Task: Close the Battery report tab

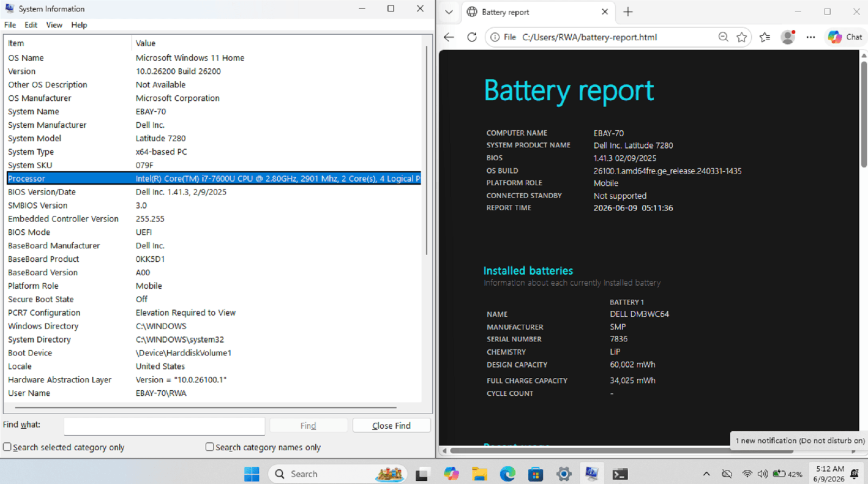Action: [x=605, y=11]
